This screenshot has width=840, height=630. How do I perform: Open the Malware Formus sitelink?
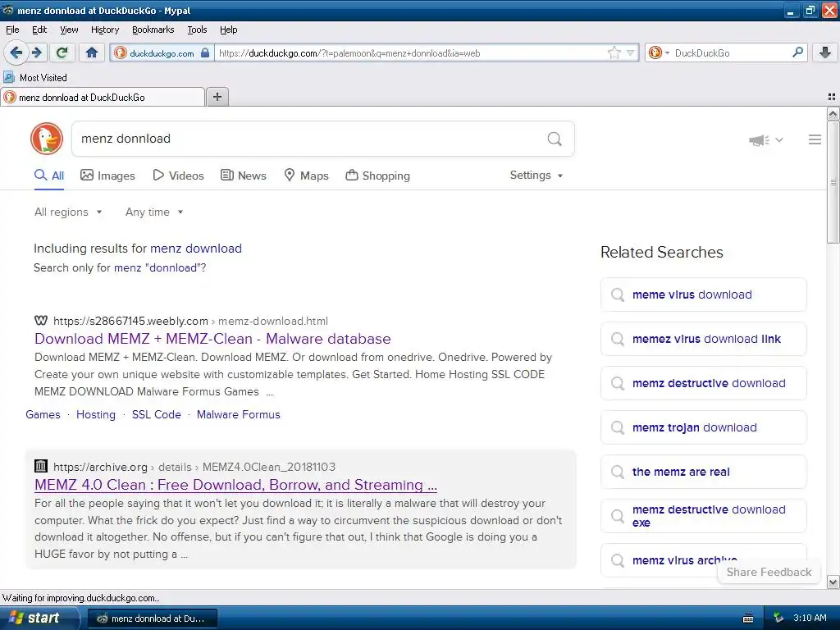coord(239,414)
